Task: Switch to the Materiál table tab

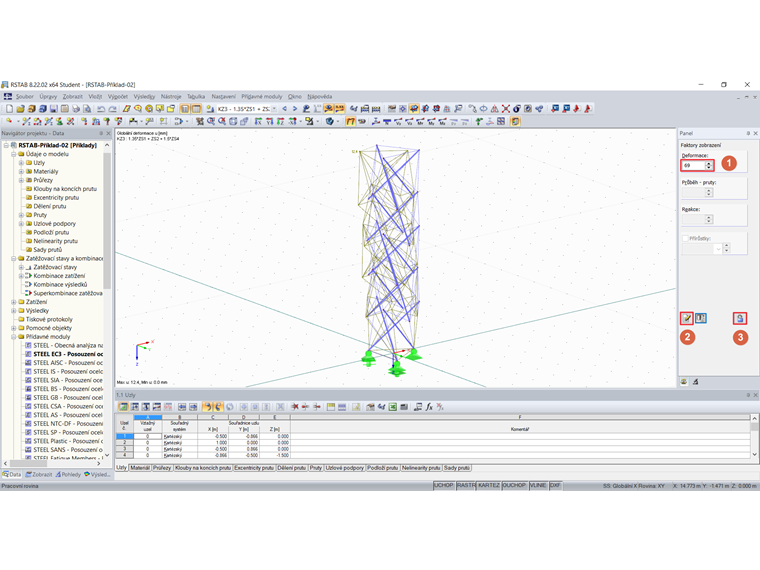Action: [140, 468]
